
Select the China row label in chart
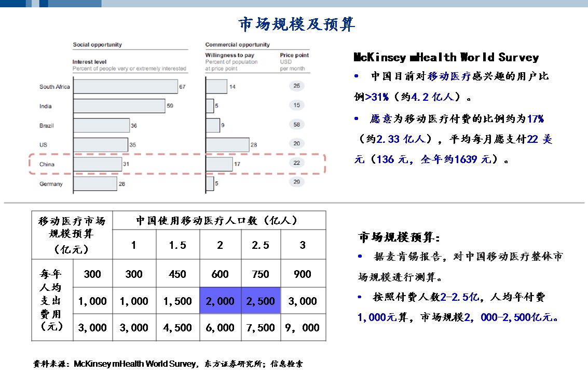pyautogui.click(x=47, y=164)
